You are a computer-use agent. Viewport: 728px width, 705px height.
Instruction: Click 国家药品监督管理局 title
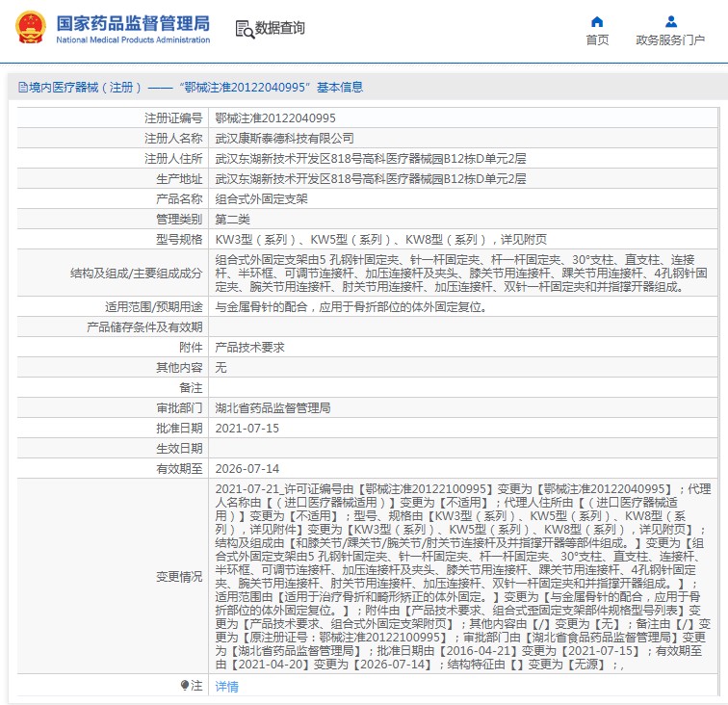(x=133, y=23)
